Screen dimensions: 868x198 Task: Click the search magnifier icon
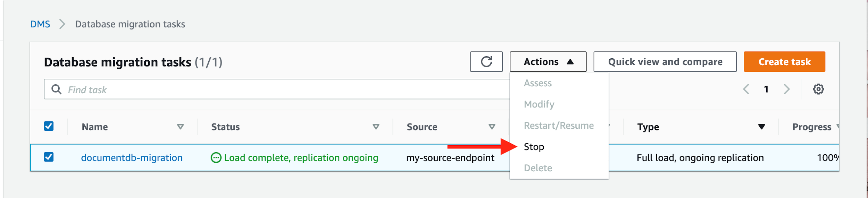(x=56, y=89)
